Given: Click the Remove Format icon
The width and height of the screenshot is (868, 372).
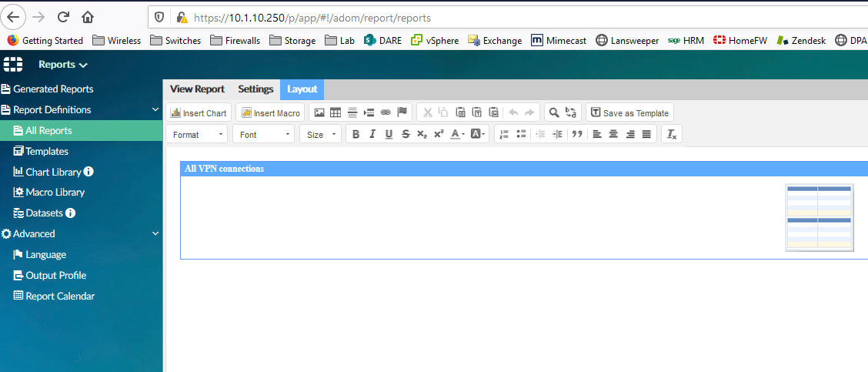Looking at the screenshot, I should coord(672,134).
